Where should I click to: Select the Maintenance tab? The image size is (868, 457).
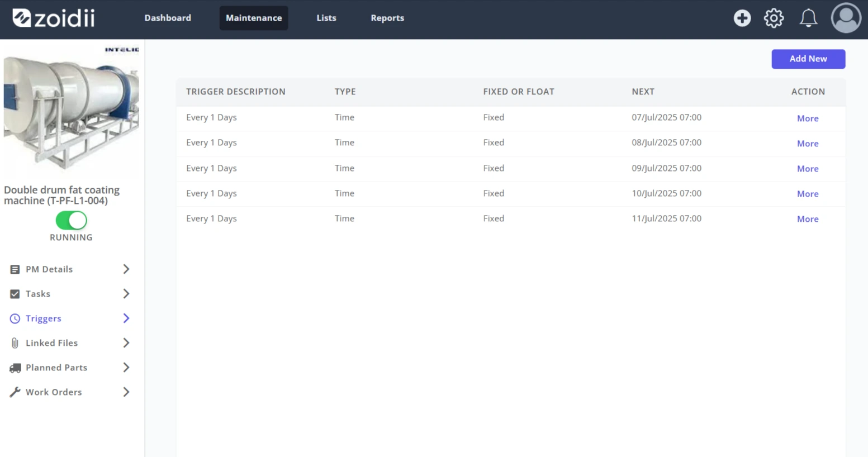pyautogui.click(x=254, y=18)
